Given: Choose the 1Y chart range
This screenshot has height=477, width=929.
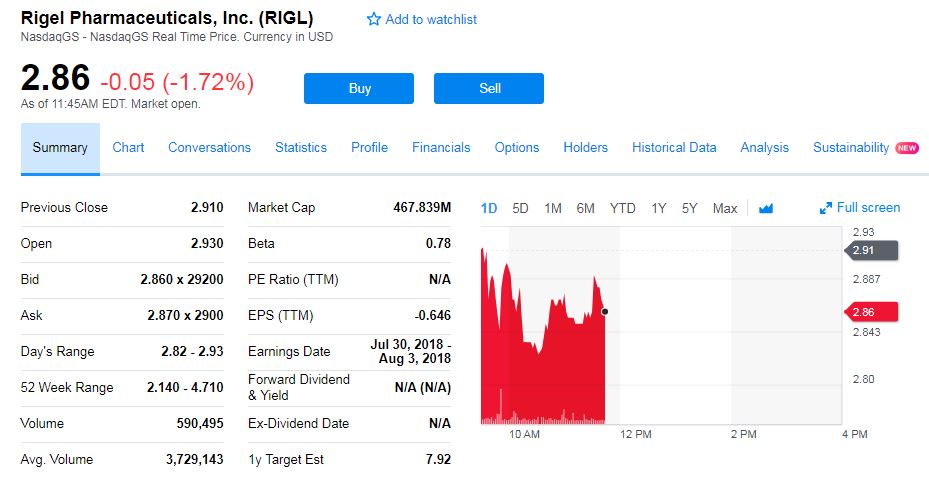Looking at the screenshot, I should pos(658,209).
